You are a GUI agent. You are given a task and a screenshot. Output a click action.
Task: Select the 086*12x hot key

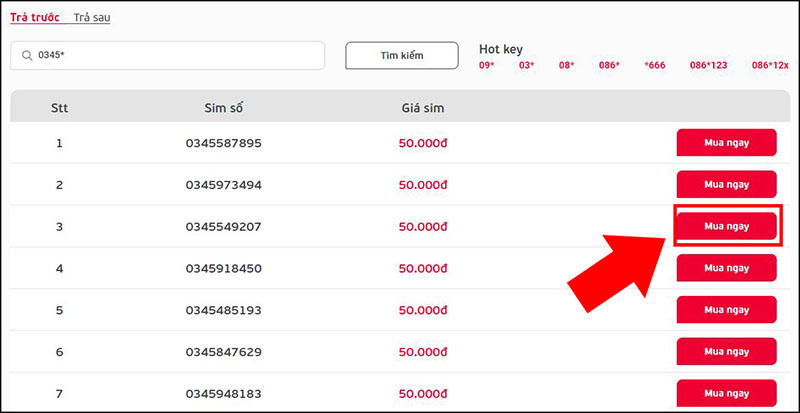[x=770, y=65]
